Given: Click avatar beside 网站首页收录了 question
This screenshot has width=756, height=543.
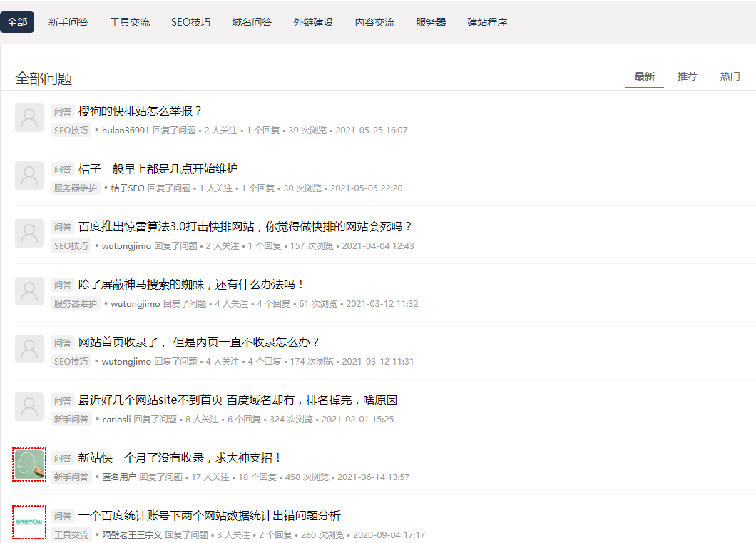Looking at the screenshot, I should click(x=29, y=349).
